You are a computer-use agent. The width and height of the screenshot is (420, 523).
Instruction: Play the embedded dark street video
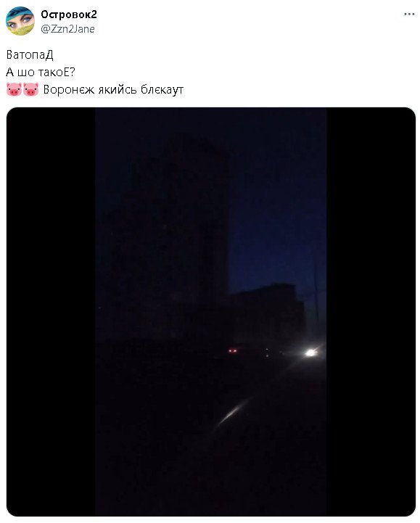211,311
